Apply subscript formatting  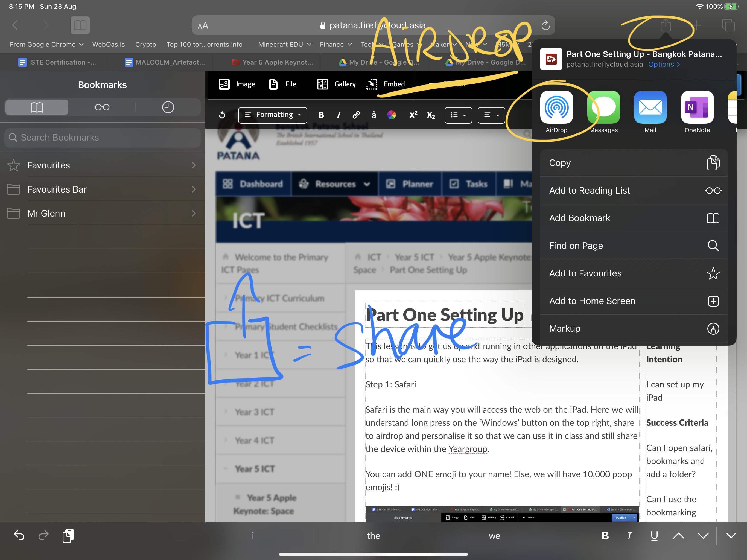click(x=431, y=115)
